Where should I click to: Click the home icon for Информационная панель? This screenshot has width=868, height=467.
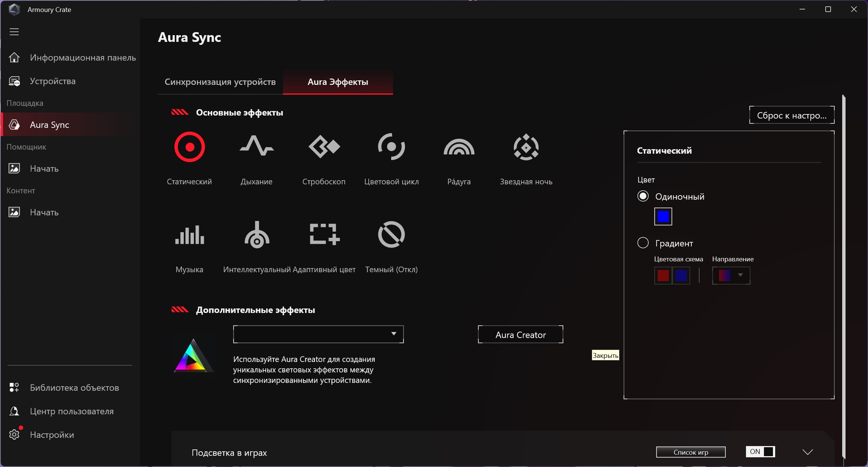click(14, 58)
